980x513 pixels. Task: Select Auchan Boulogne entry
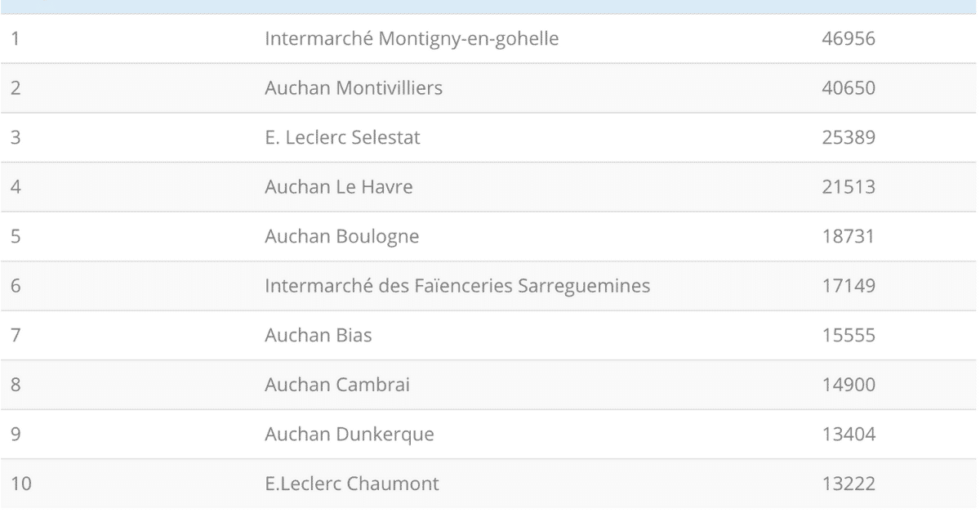342,237
